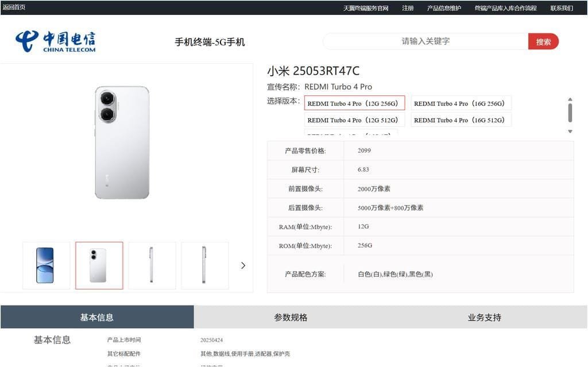Select REDMI Turbo 4 Pro 12G 512G version
Screen dimensions: 588x367
click(x=354, y=119)
